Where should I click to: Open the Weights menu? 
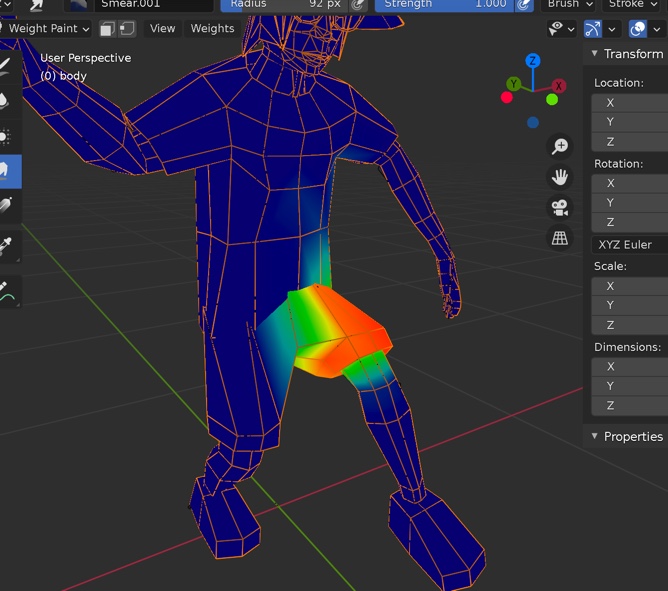tap(212, 29)
